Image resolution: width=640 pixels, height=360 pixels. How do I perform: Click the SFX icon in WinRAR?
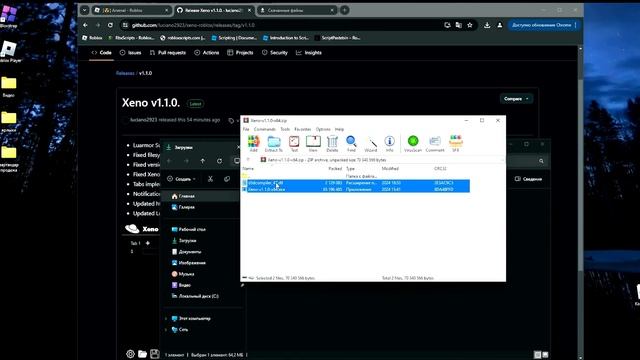[456, 143]
